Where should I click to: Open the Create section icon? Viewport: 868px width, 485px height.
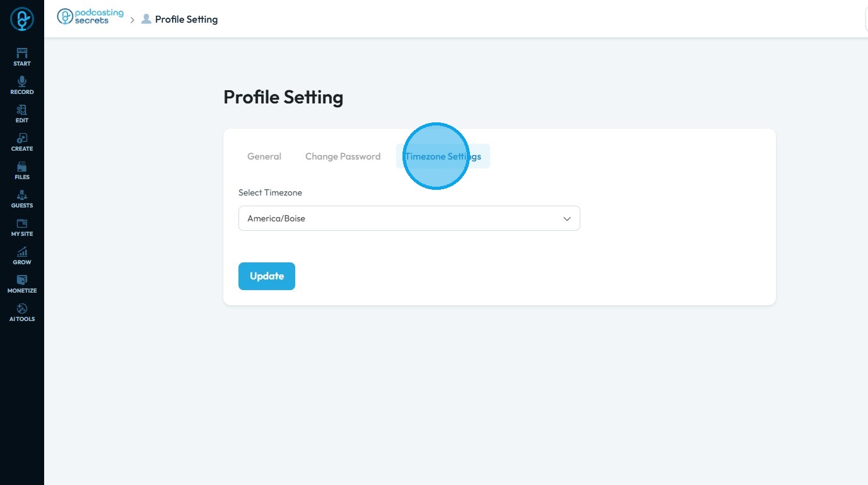point(22,141)
